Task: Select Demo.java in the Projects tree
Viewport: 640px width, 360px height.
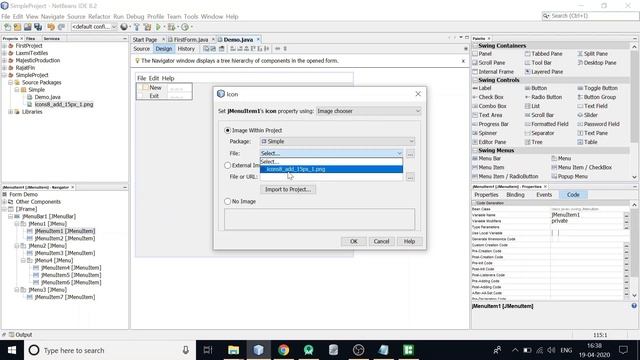Action: click(47, 97)
